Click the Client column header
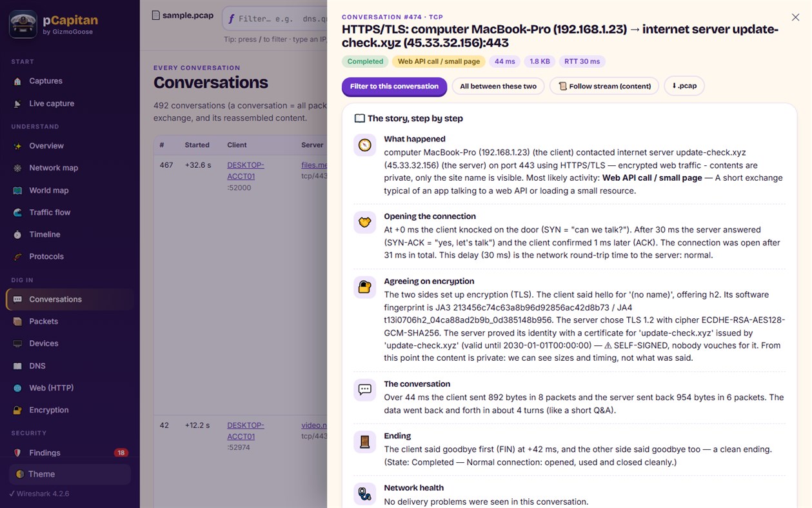Viewport: 812px width, 508px height. 237,145
